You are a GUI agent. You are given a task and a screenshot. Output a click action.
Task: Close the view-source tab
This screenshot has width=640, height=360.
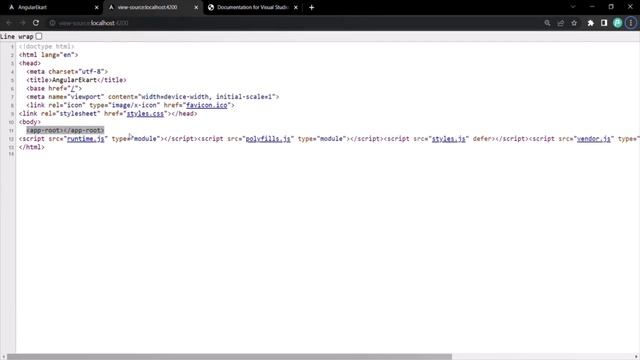tap(196, 7)
